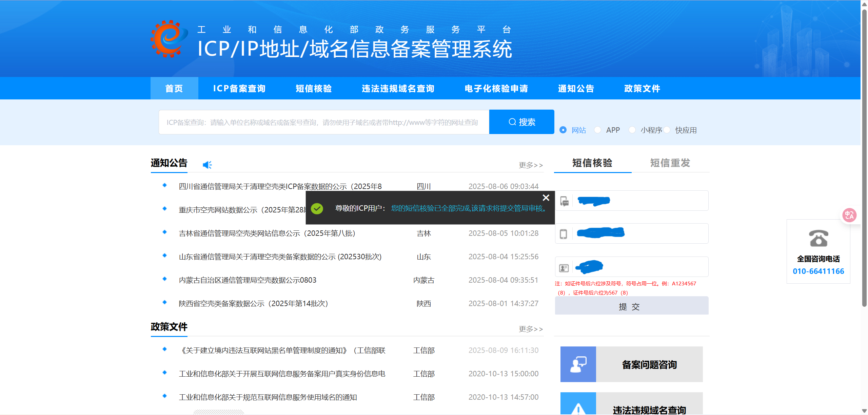This screenshot has width=868, height=415.
Task: Select the 网站 radio button
Action: pyautogui.click(x=563, y=130)
